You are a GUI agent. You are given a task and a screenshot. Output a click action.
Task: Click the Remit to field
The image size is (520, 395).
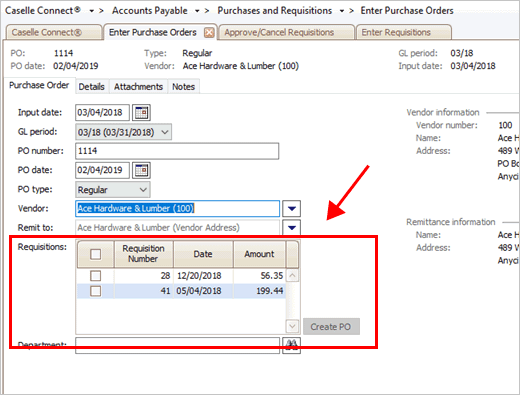pyautogui.click(x=178, y=228)
